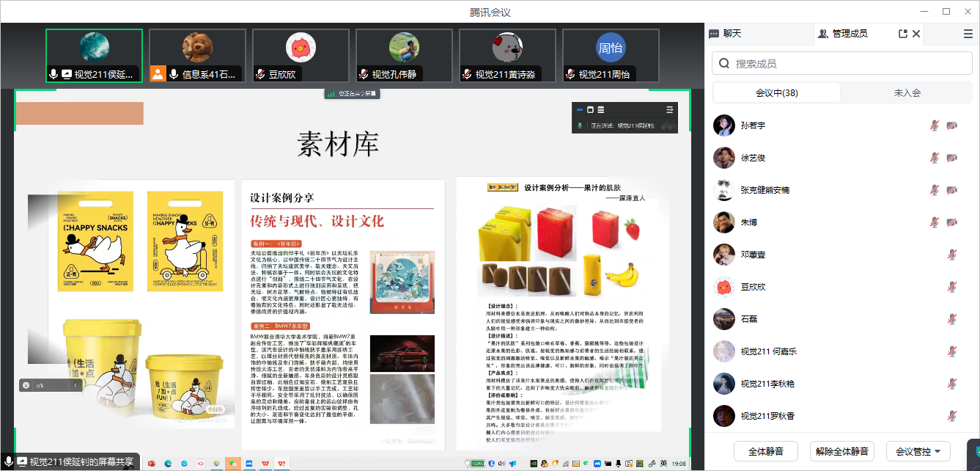Toggle camera for 徐艺俊
Image resolution: width=980 pixels, height=471 pixels.
tap(951, 158)
